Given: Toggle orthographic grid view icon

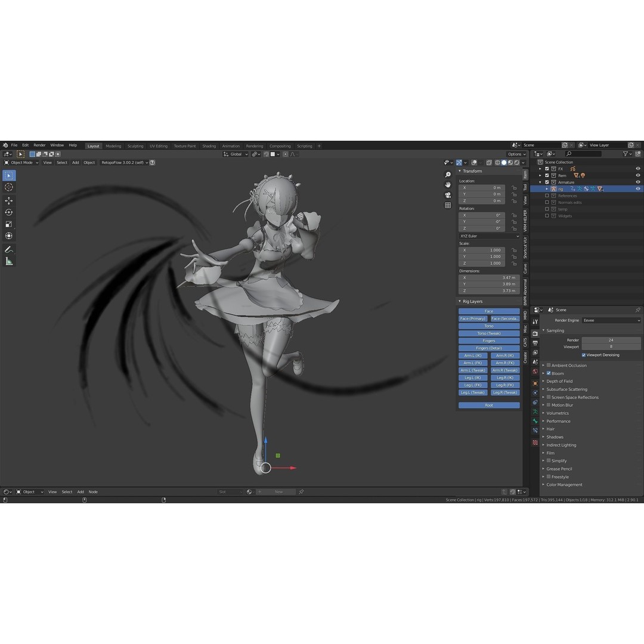Looking at the screenshot, I should coord(448,205).
